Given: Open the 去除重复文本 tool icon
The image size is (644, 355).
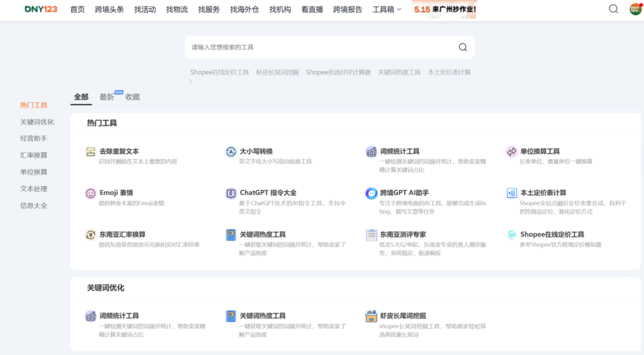Looking at the screenshot, I should coord(91,151).
